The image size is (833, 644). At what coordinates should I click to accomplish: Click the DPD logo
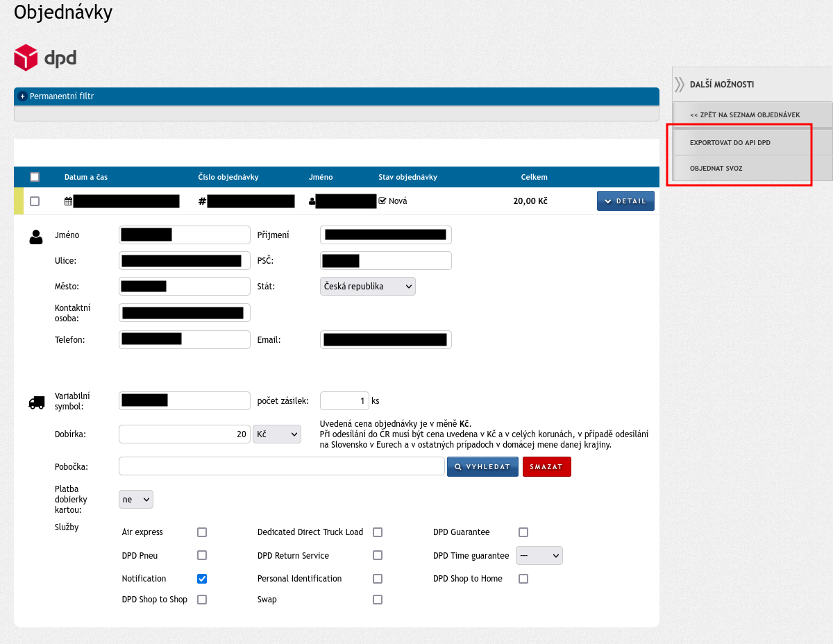45,58
